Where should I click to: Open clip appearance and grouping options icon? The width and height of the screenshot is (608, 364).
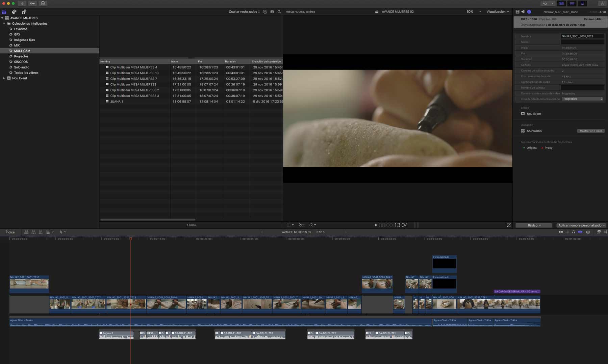tap(272, 12)
